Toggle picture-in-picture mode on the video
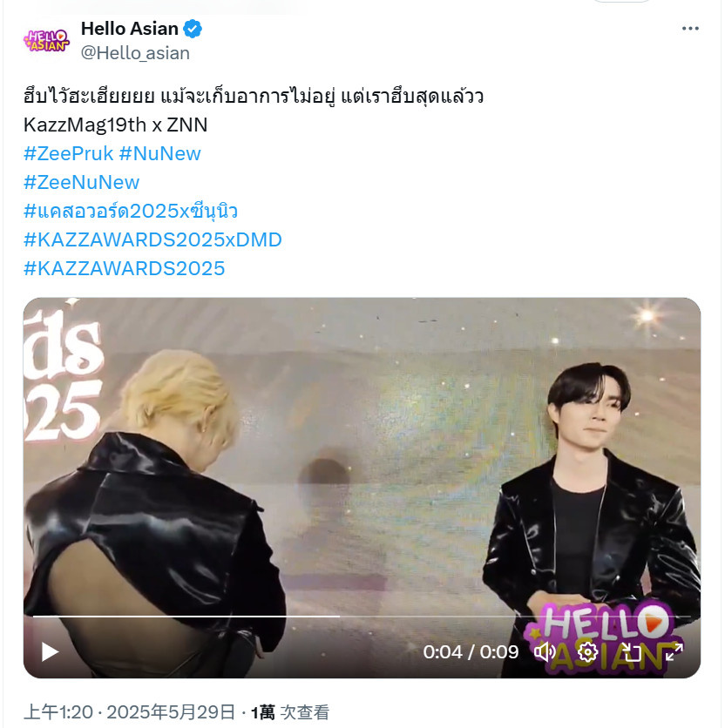The width and height of the screenshot is (725, 728). coord(631,652)
